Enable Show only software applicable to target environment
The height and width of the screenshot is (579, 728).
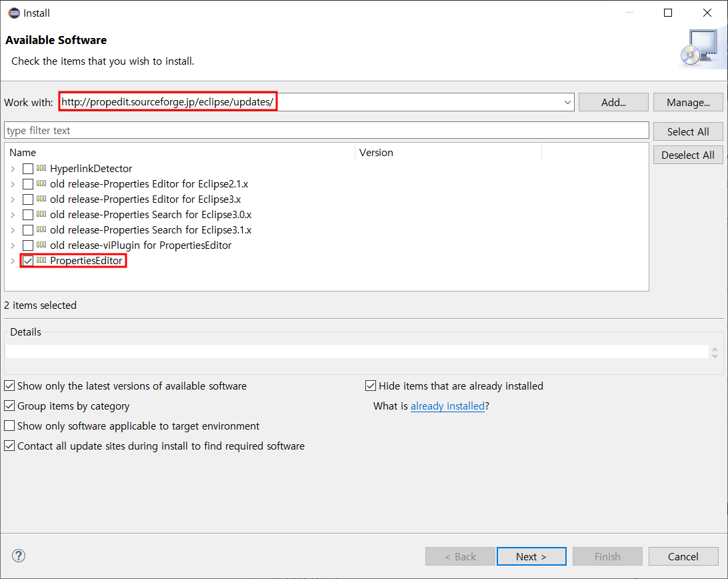[9, 426]
